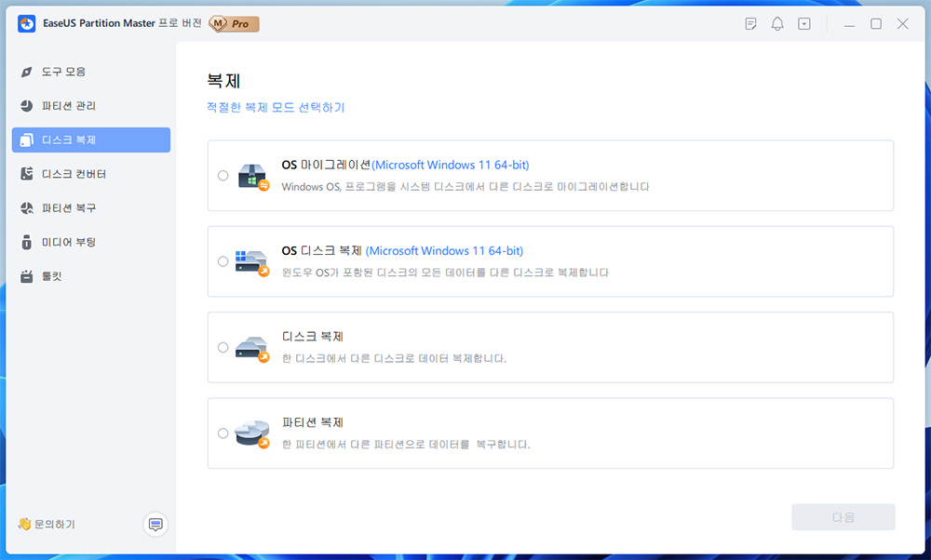Open the task log icon in title bar
Viewport: 931px width, 560px height.
pyautogui.click(x=750, y=24)
